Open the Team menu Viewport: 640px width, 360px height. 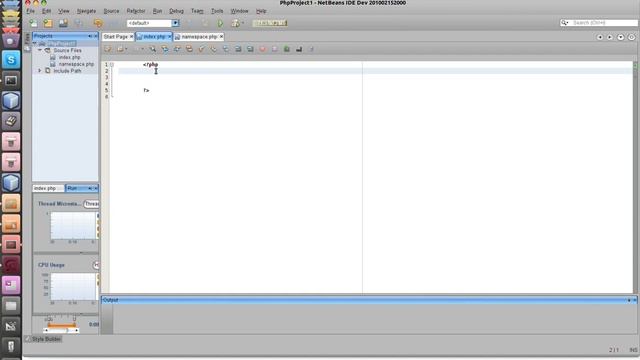pos(197,11)
